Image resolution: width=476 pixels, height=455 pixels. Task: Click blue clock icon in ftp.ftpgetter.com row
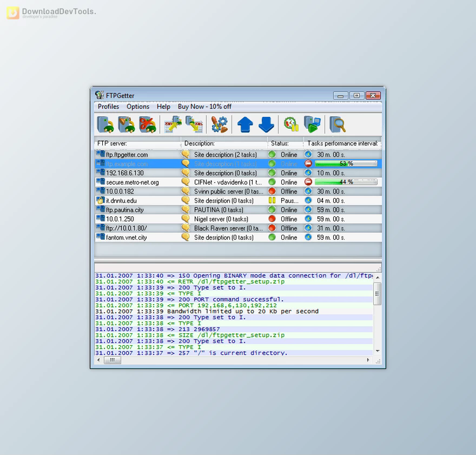(x=308, y=154)
